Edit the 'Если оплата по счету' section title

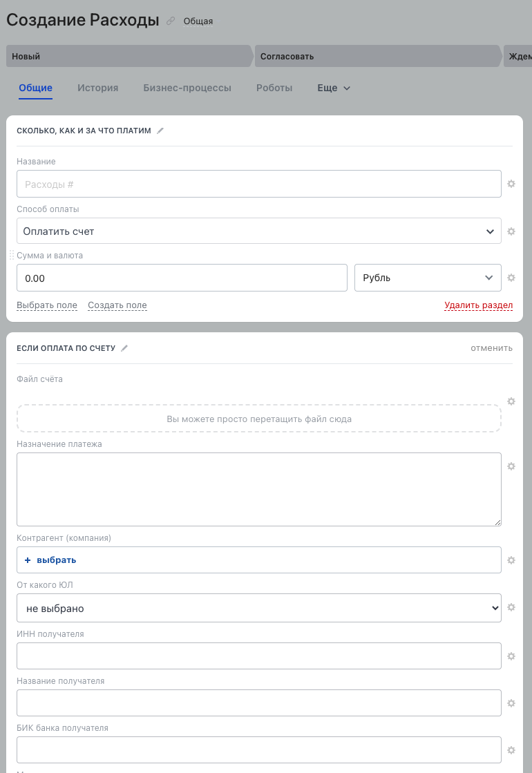point(125,348)
